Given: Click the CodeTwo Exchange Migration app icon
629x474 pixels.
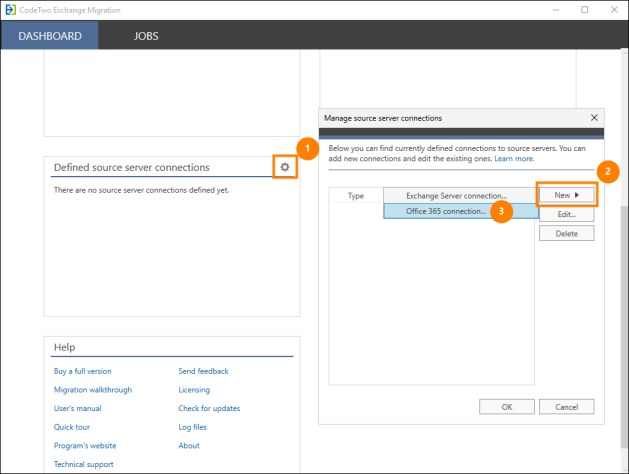Looking at the screenshot, I should click(x=10, y=10).
